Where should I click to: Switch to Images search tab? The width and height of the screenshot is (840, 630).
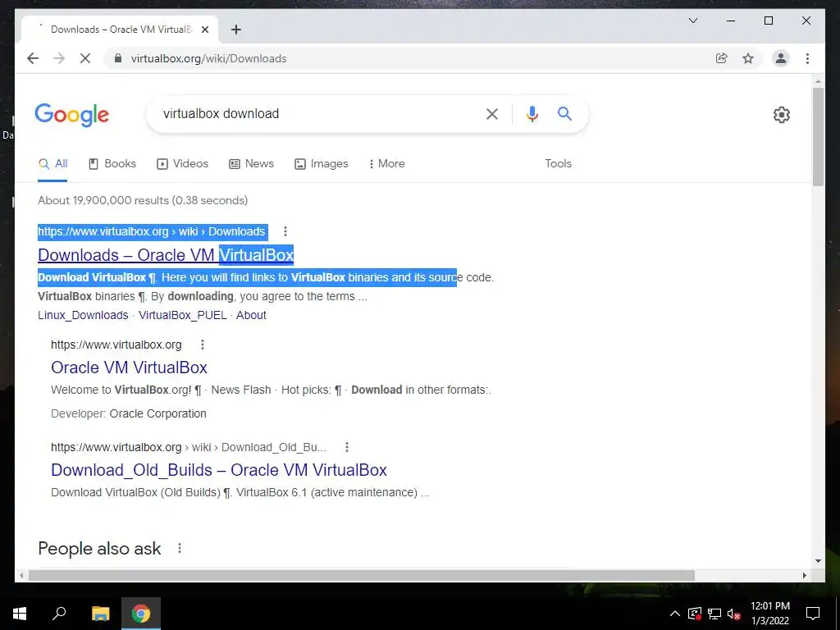click(322, 164)
